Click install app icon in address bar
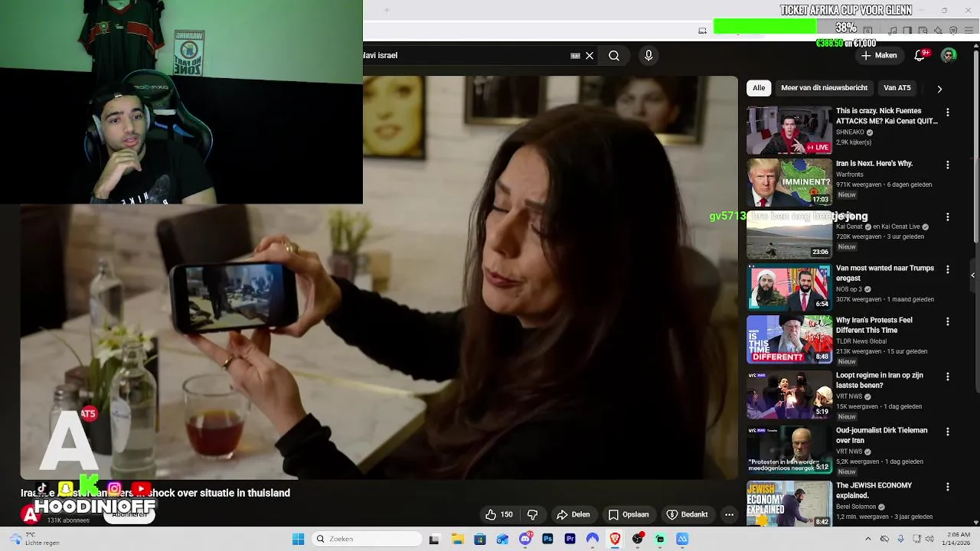Viewport: 980px width, 551px height. [703, 31]
